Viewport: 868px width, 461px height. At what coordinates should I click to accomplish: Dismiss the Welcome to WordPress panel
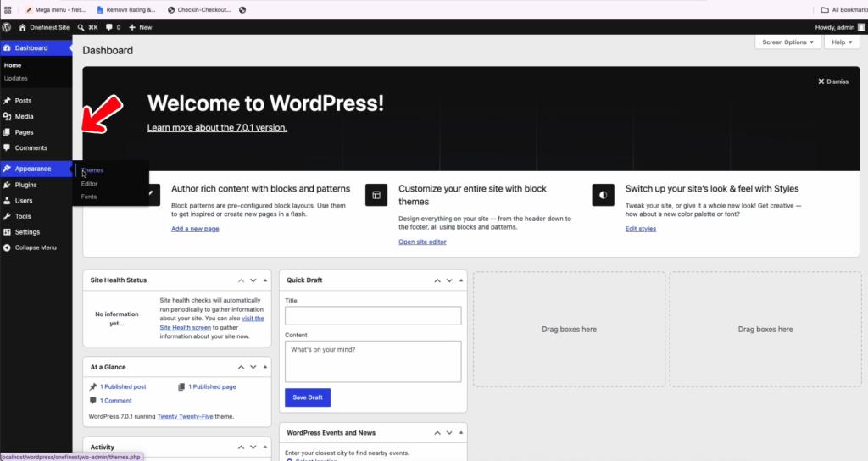coord(833,81)
